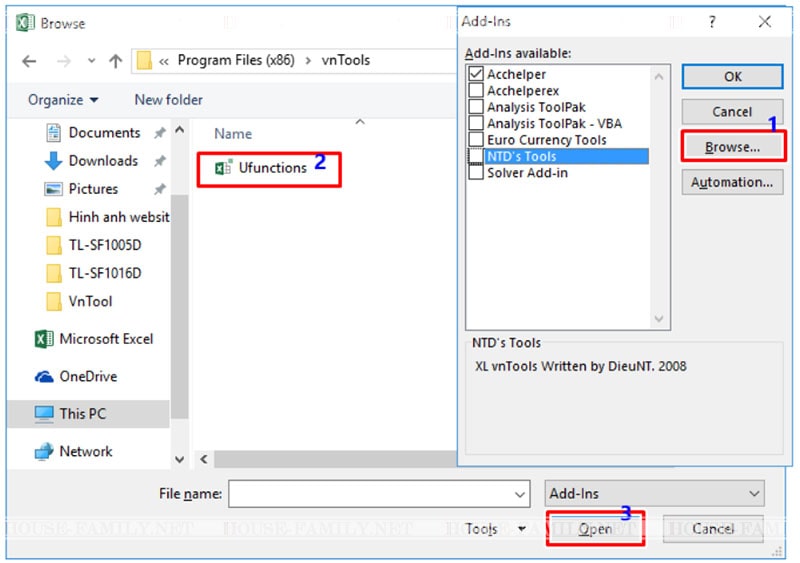The image size is (800, 563).
Task: Check the Acchelperex add-in checkbox
Action: coord(476,90)
